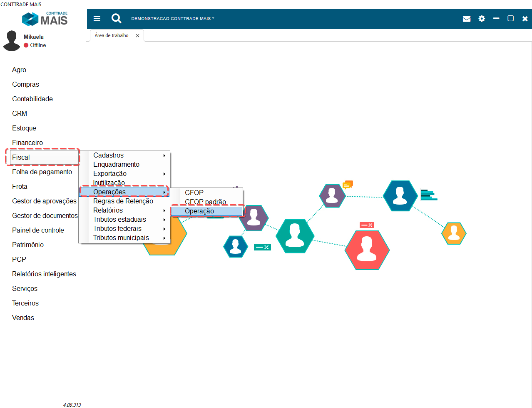
Task: Select Operação in the submenu
Action: coord(200,211)
